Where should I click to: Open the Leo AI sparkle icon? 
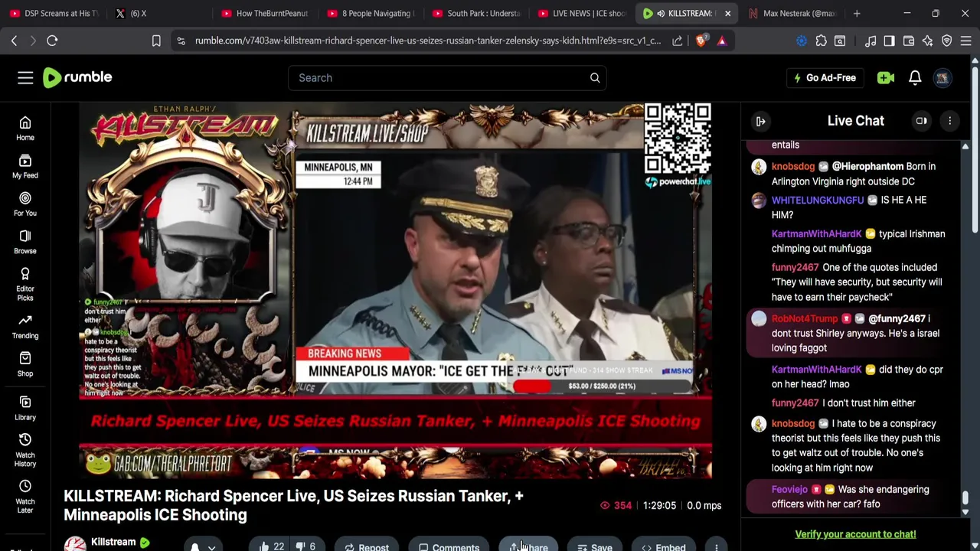click(928, 41)
